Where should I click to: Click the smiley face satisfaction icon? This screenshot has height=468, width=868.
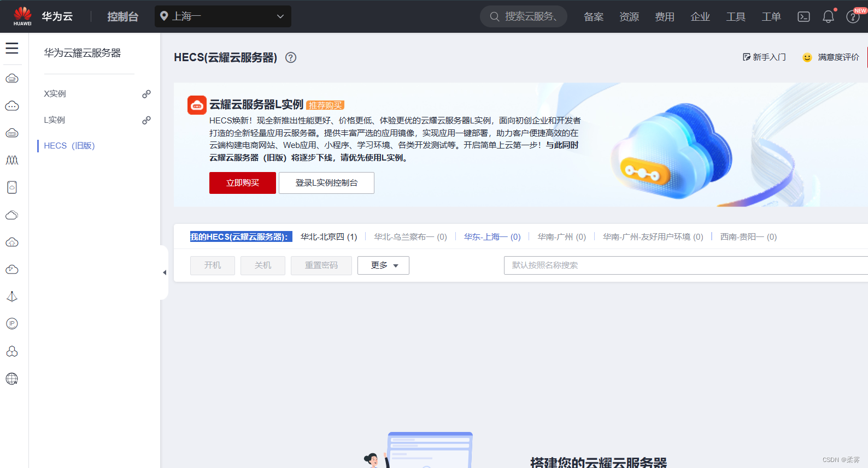pos(807,57)
